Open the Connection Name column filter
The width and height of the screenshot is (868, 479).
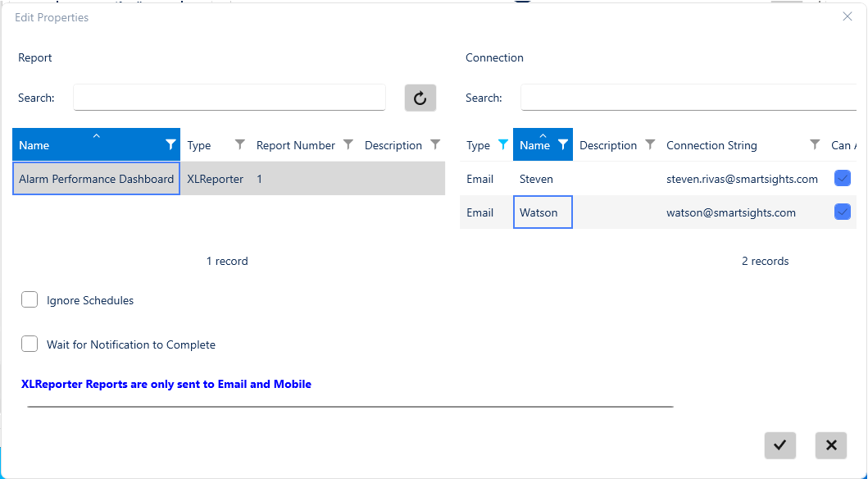pos(565,145)
